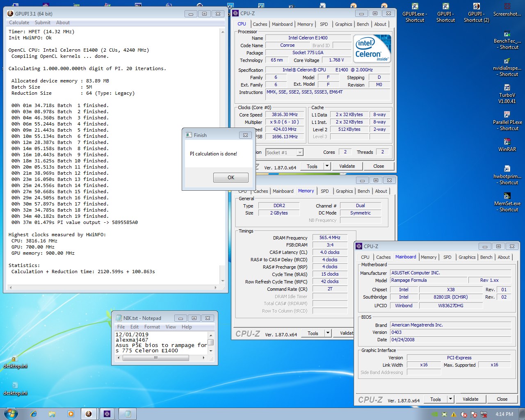Click the muted volume tray icon
Image resolution: width=525 pixels, height=420 pixels.
click(463, 414)
